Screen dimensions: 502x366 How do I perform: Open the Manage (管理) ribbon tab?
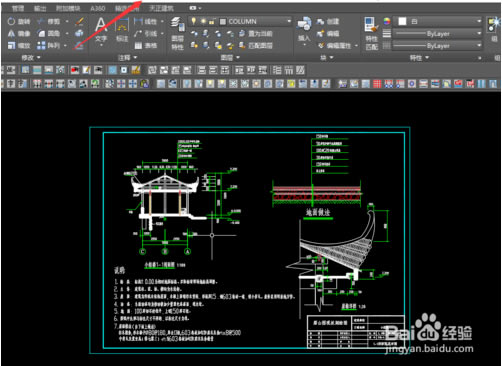click(x=18, y=8)
